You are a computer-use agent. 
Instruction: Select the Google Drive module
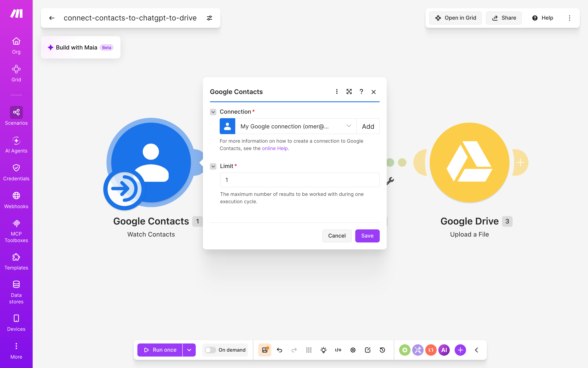click(469, 163)
